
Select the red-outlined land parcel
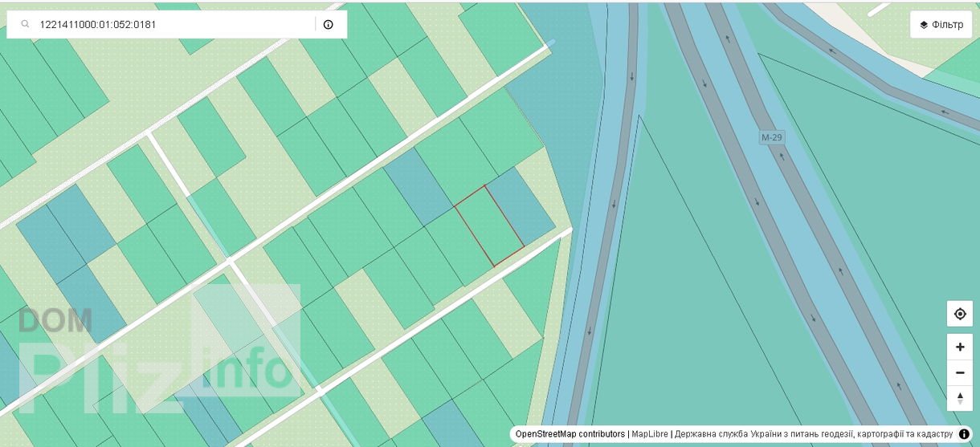click(x=489, y=226)
